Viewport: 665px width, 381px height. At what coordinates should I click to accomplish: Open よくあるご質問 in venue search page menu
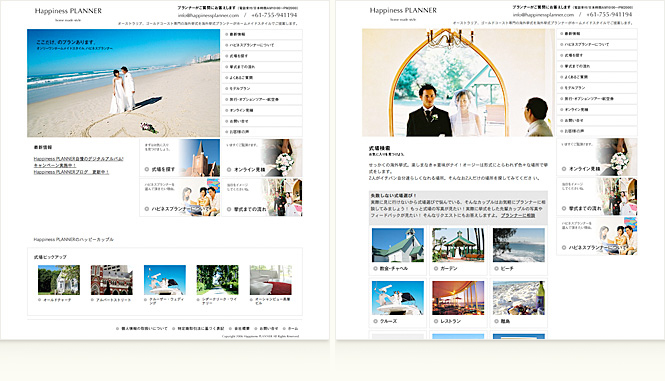coord(597,77)
